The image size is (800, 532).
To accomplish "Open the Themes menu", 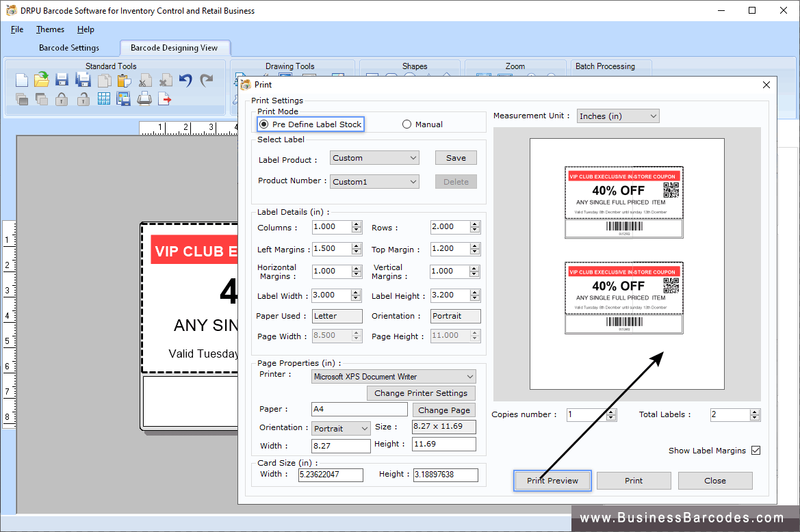I will [49, 29].
